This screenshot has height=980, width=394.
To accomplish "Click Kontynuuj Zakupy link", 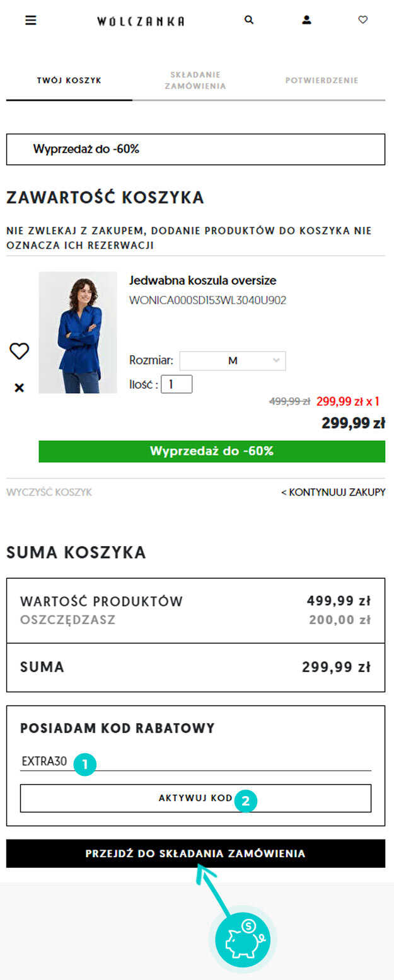I will 333,493.
